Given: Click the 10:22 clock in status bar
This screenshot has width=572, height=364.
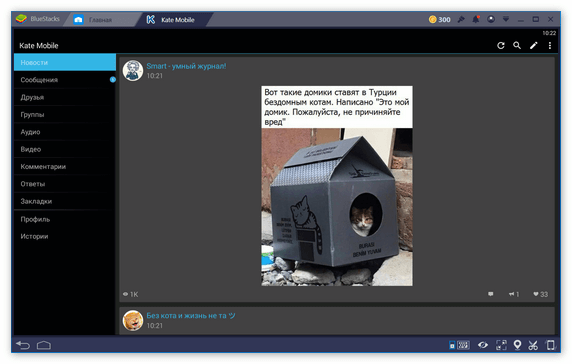Looking at the screenshot, I should click(x=549, y=33).
